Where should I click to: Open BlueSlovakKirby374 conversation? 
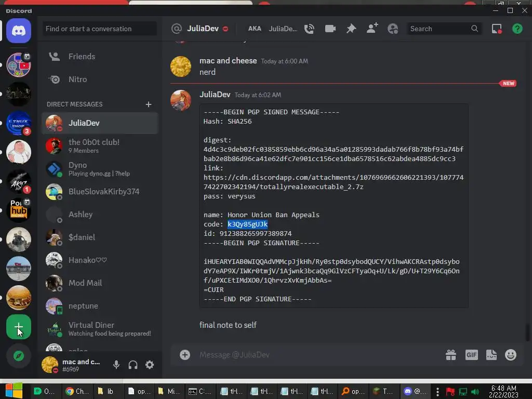pos(100,192)
